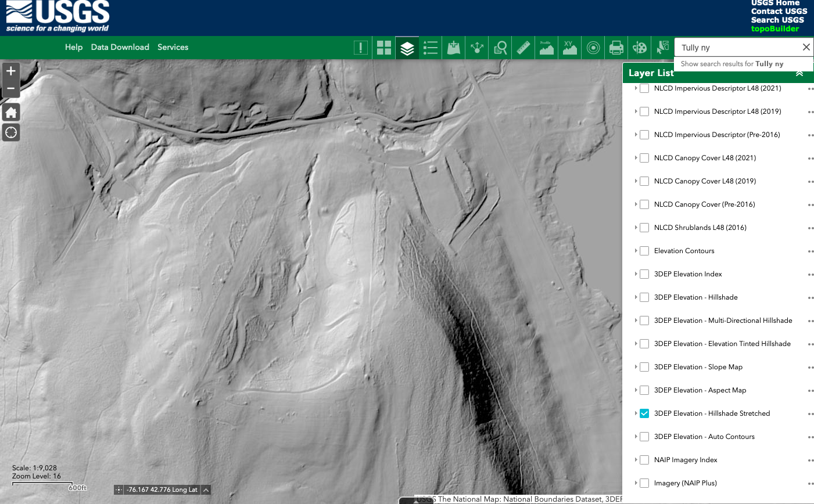The image size is (814, 504).
Task: Open coordinate format dropdown arrow
Action: [x=206, y=490]
